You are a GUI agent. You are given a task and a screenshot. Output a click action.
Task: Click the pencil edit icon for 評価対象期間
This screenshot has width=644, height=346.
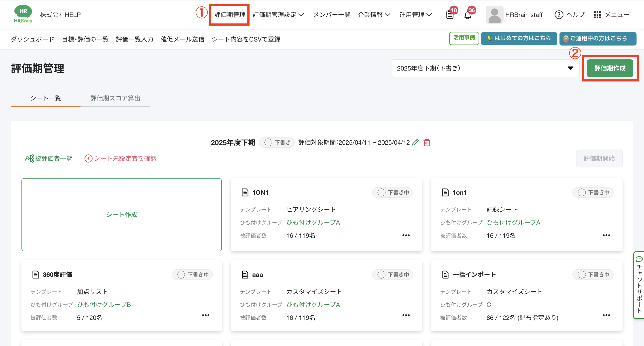(x=415, y=142)
